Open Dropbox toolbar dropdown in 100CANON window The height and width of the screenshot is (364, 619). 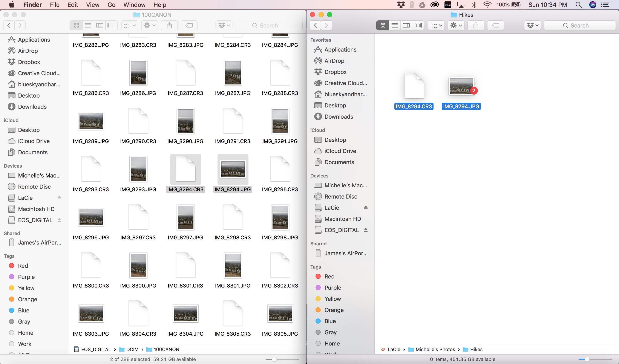[224, 25]
